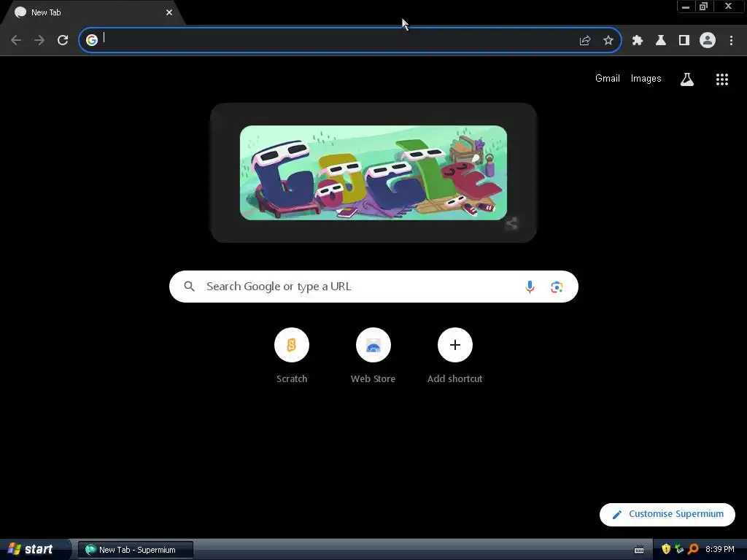Click Customise Supermium button

(667, 514)
